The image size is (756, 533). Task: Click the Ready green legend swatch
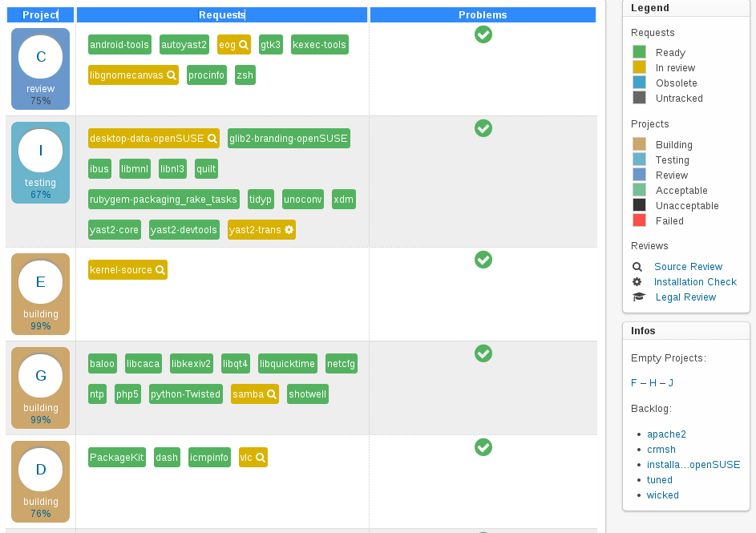(639, 52)
